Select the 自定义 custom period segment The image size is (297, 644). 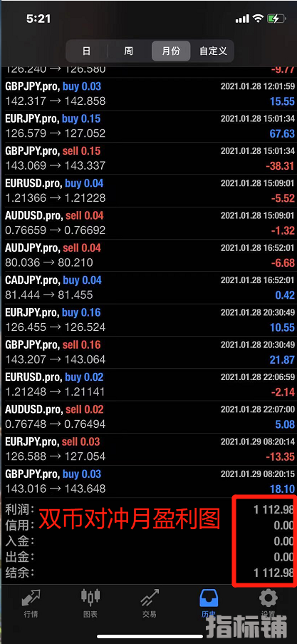click(x=213, y=51)
